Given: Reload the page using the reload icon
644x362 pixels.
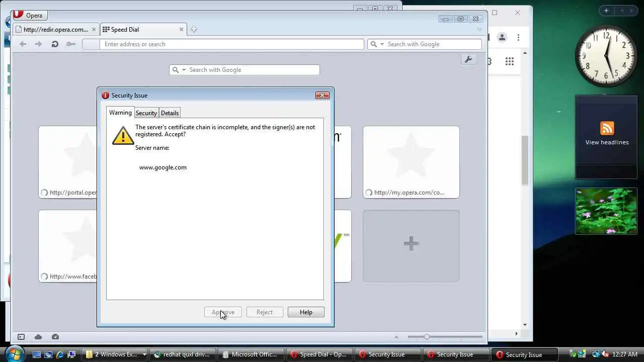Looking at the screenshot, I should pos(55,44).
